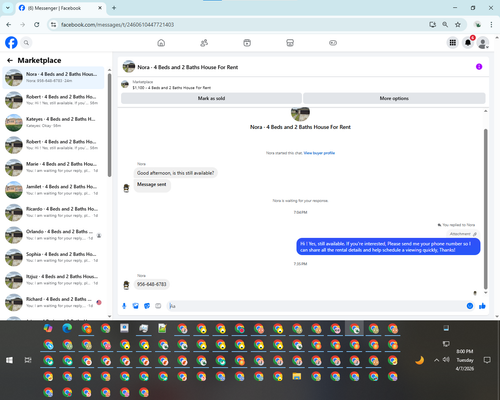Open Jamilet's conversation in the list
Image resolution: width=500 pixels, height=400 pixels.
(x=53, y=190)
